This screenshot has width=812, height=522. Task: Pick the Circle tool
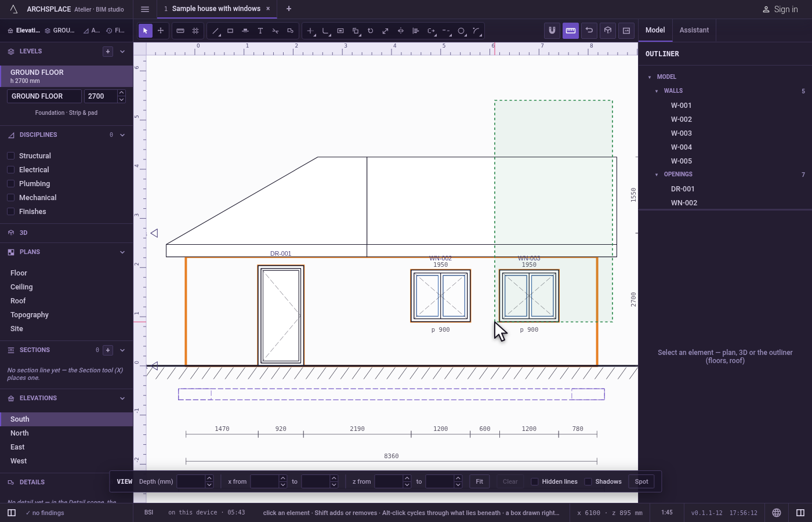coord(461,31)
